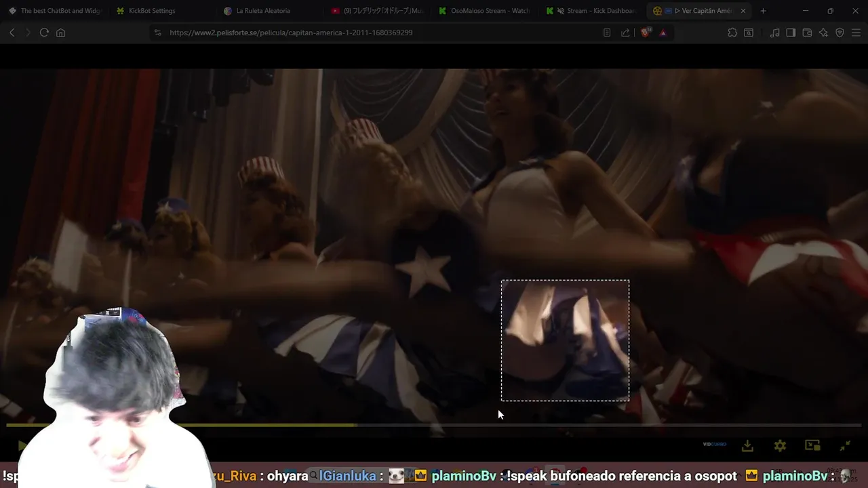This screenshot has width=868, height=488.
Task: Enable picture-in-picture in the video player
Action: point(812,445)
